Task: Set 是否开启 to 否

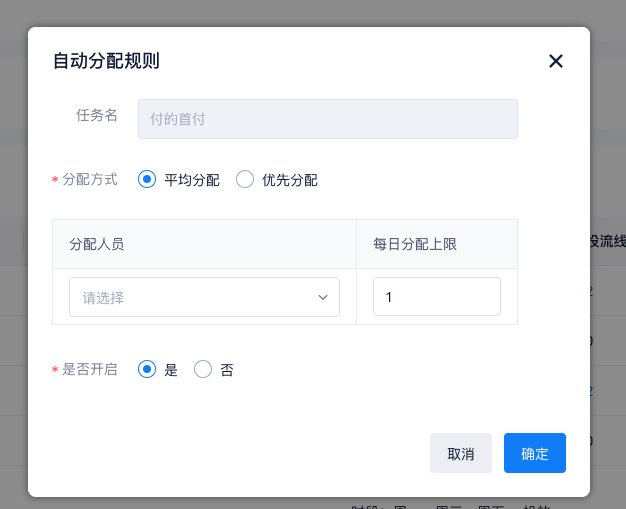Action: pyautogui.click(x=203, y=369)
